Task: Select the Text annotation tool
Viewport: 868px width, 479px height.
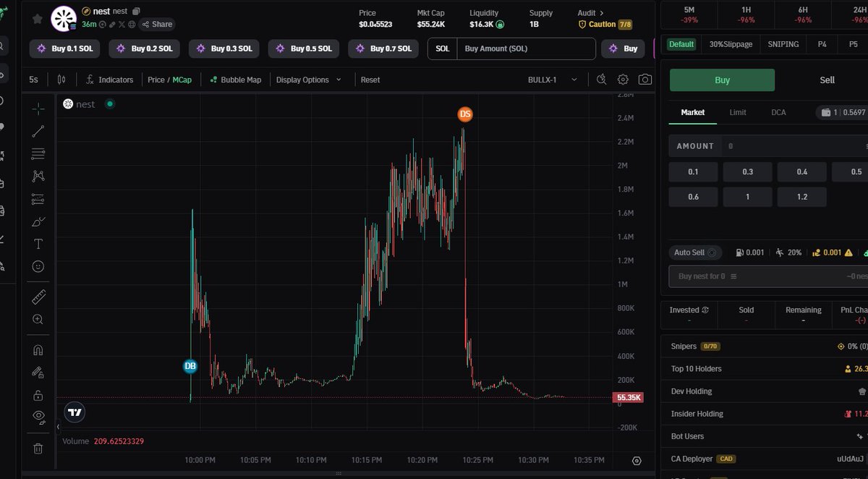Action: point(38,244)
